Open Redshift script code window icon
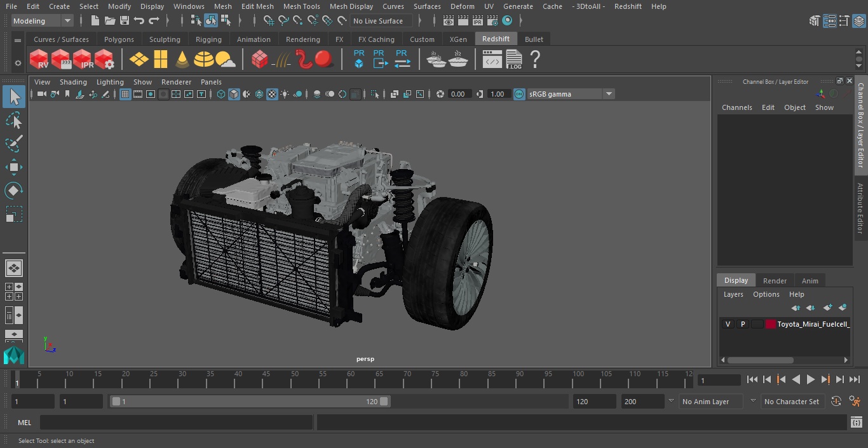 (x=492, y=60)
